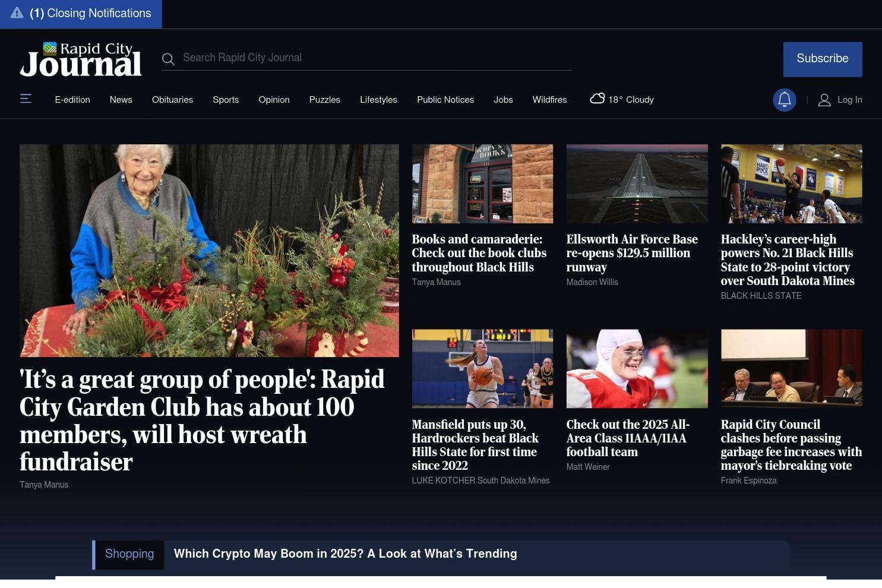The width and height of the screenshot is (882, 588).
Task: Open the Garden Club wreath fundraiser headline
Action: click(202, 421)
